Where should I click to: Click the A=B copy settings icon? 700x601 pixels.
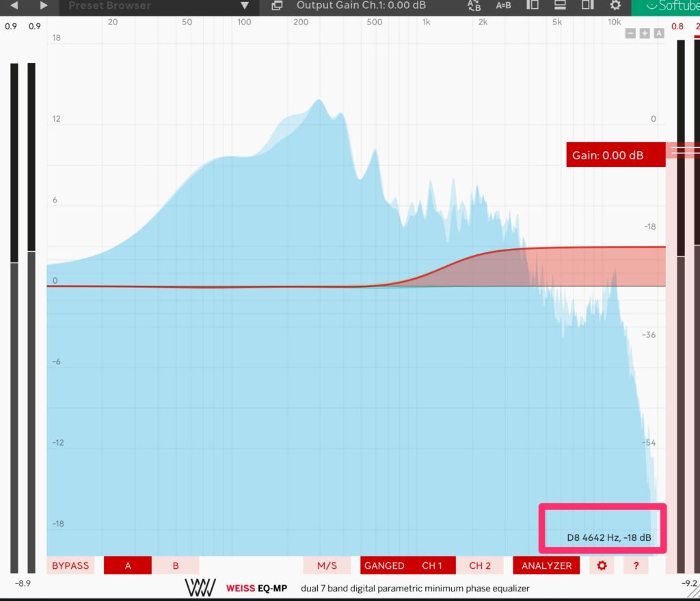pyautogui.click(x=503, y=5)
